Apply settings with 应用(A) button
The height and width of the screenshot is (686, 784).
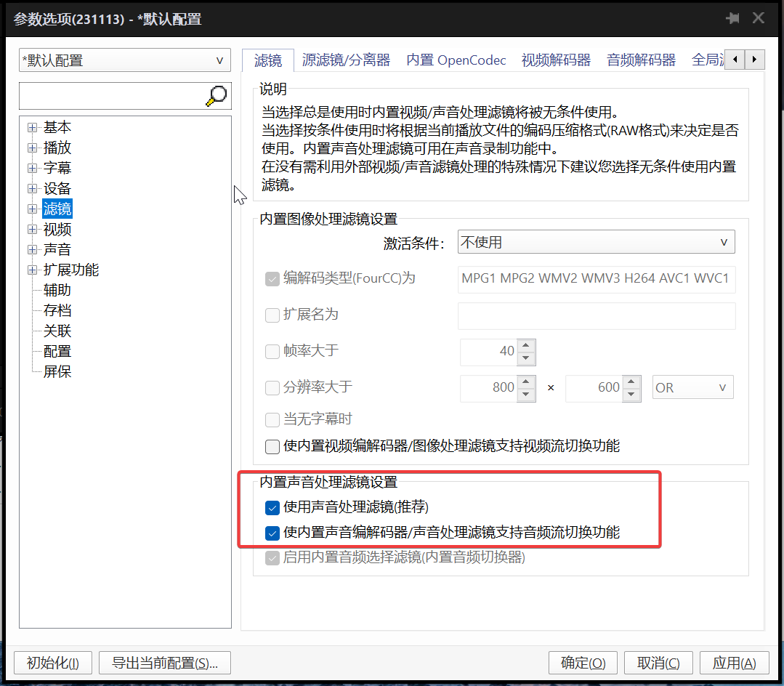734,663
